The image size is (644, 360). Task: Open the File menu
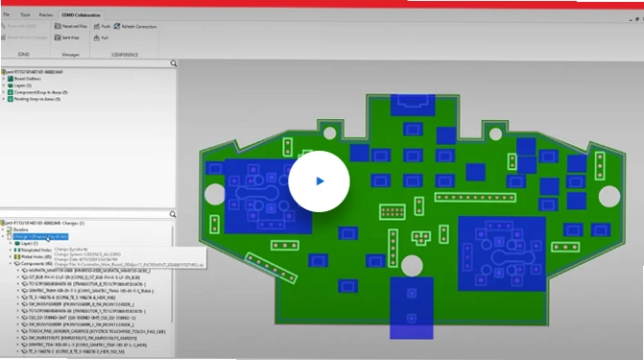(x=7, y=14)
